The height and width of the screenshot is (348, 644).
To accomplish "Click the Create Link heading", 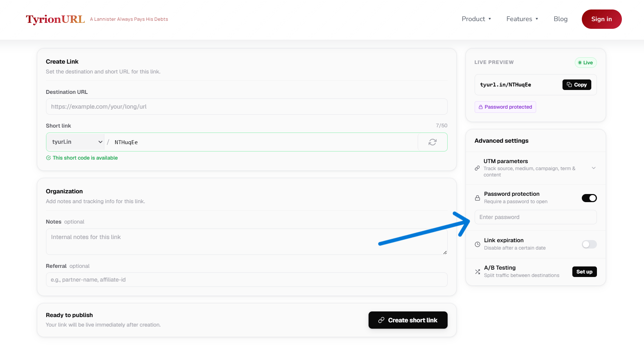I will tap(62, 62).
